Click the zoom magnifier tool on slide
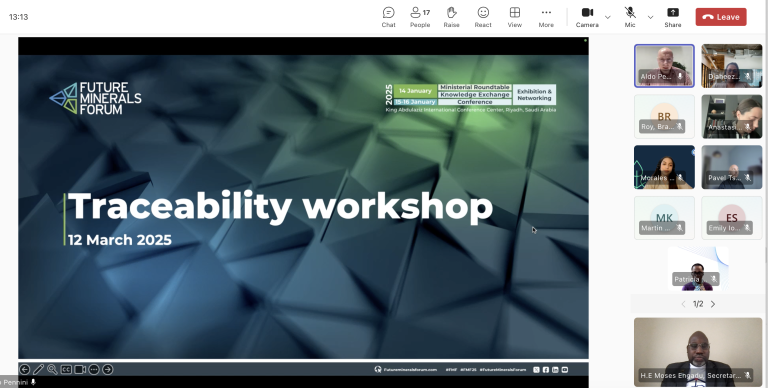This screenshot has height=388, width=768. coord(52,369)
